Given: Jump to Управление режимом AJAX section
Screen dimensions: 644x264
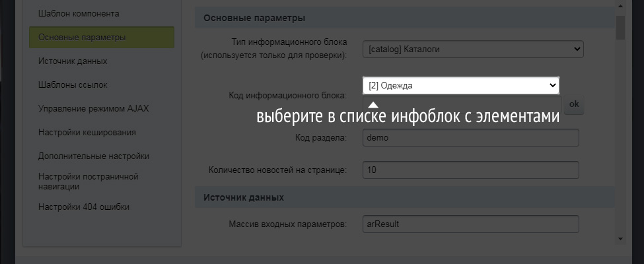Looking at the screenshot, I should pyautogui.click(x=93, y=108).
